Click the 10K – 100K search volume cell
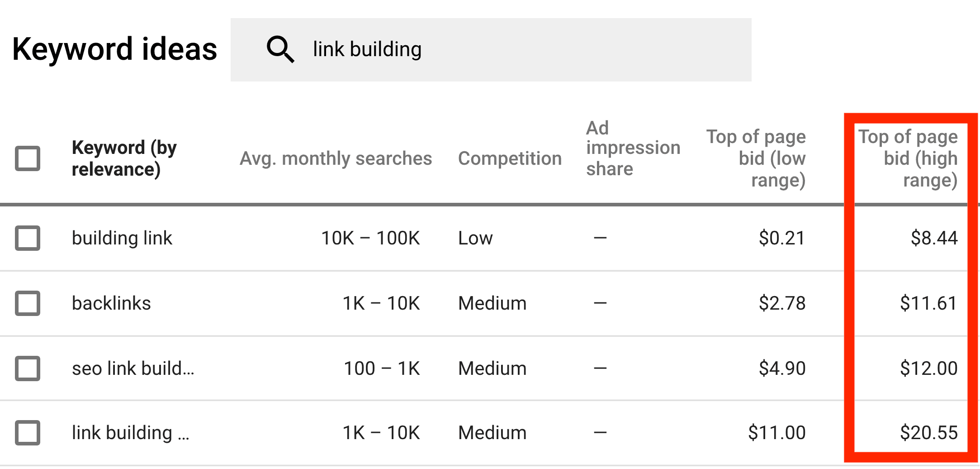 point(370,238)
